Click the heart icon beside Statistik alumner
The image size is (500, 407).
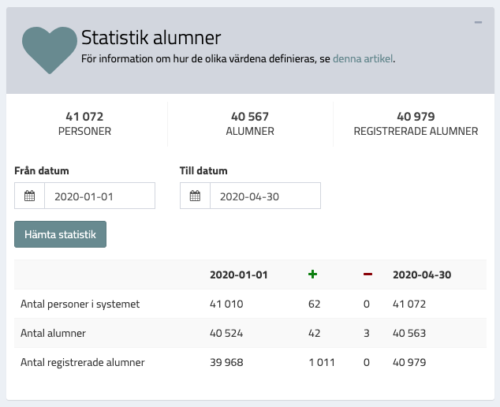coord(50,50)
